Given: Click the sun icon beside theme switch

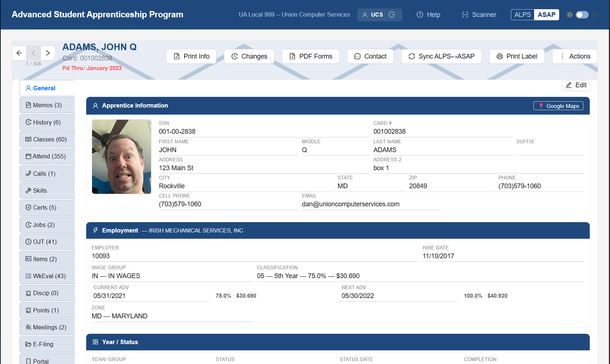Looking at the screenshot, I should (x=569, y=15).
